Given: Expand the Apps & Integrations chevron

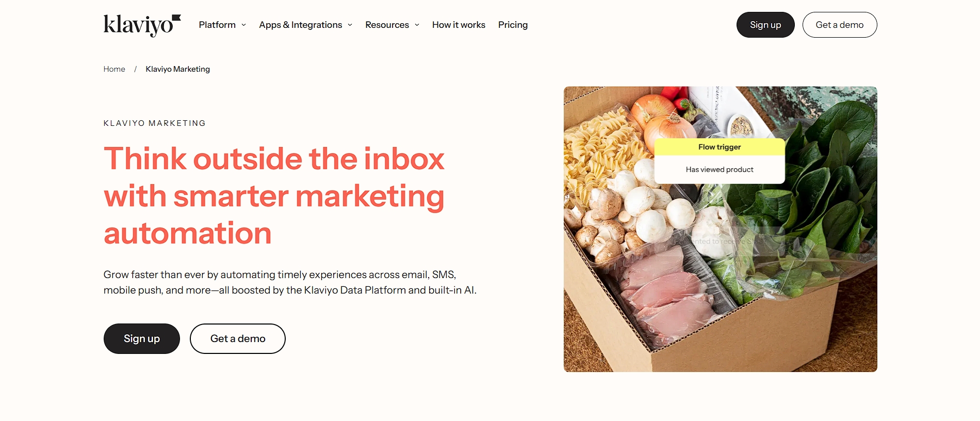Looking at the screenshot, I should point(350,25).
